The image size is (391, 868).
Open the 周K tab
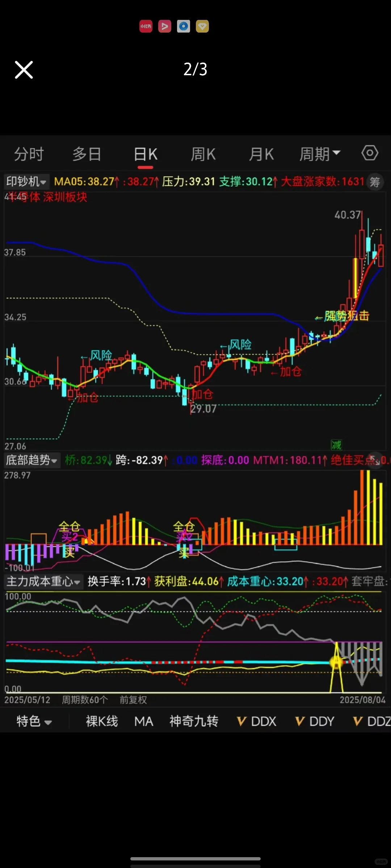tap(203, 154)
